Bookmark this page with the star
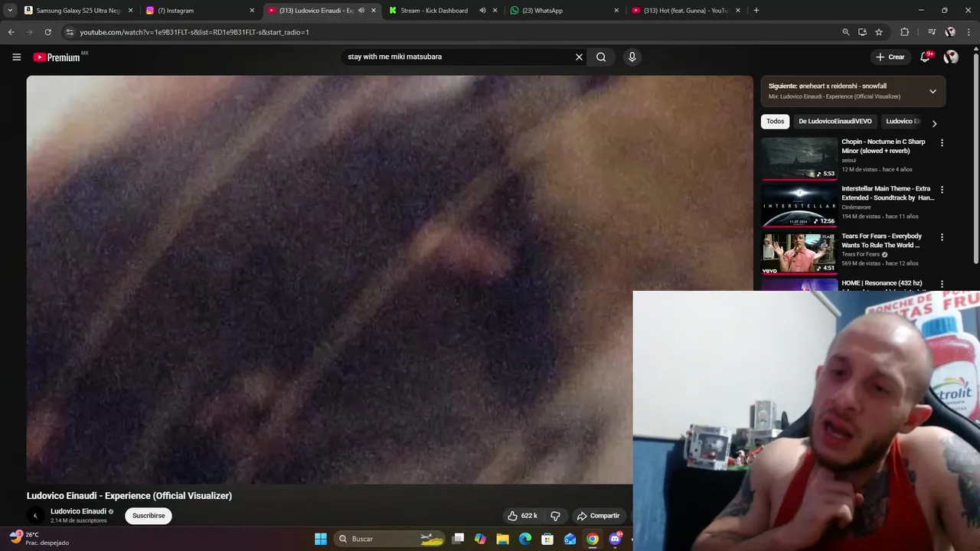 pyautogui.click(x=879, y=32)
